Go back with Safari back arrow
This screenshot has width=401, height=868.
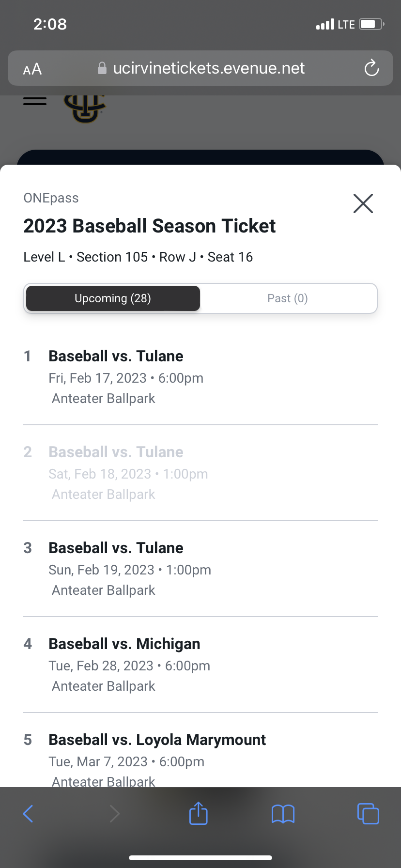28,814
